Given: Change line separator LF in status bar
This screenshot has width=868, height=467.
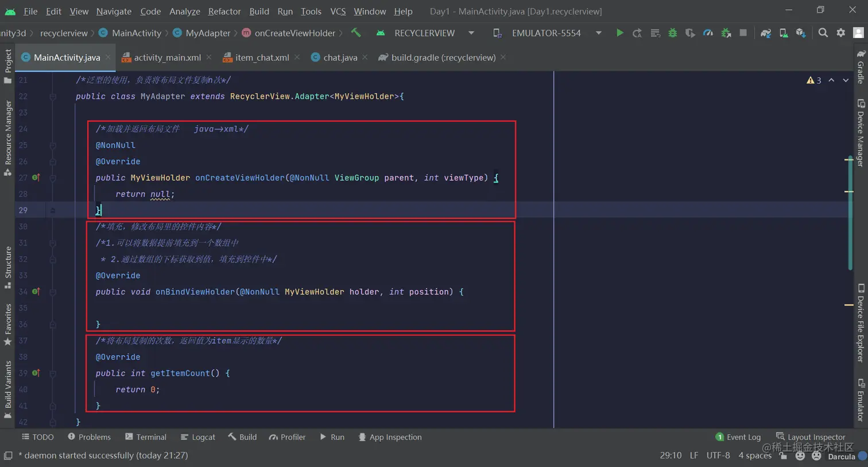Looking at the screenshot, I should [694, 456].
